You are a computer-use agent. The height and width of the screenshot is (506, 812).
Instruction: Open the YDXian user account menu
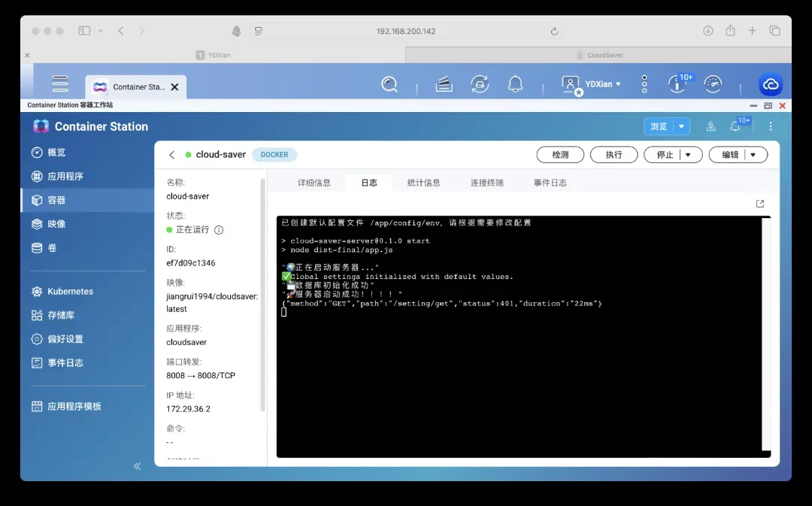point(592,84)
